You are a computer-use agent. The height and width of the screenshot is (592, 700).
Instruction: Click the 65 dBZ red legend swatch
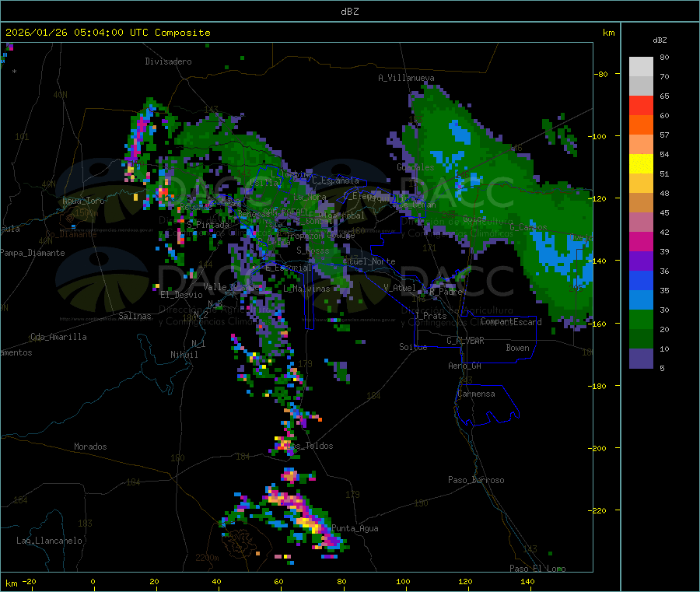click(x=641, y=105)
